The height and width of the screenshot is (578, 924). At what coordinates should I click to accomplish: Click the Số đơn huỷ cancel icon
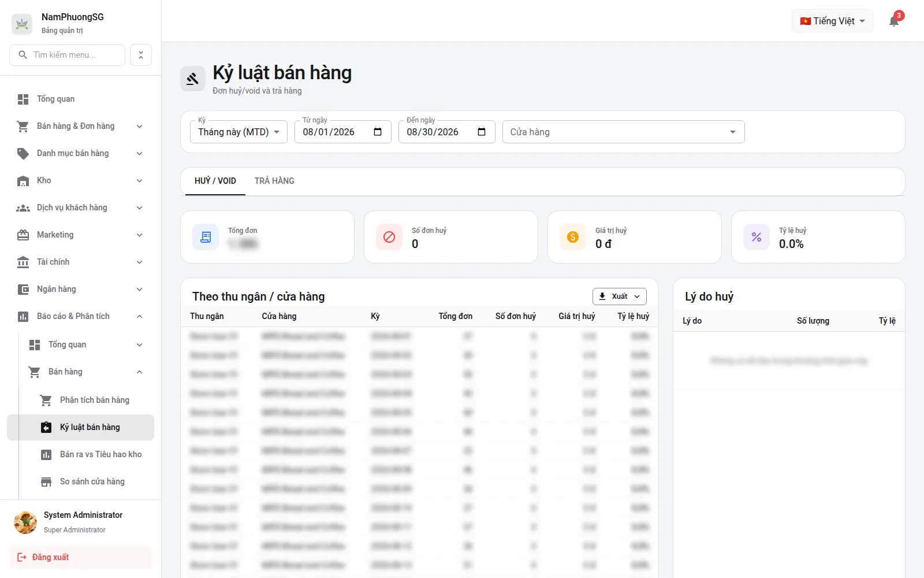pyautogui.click(x=389, y=237)
